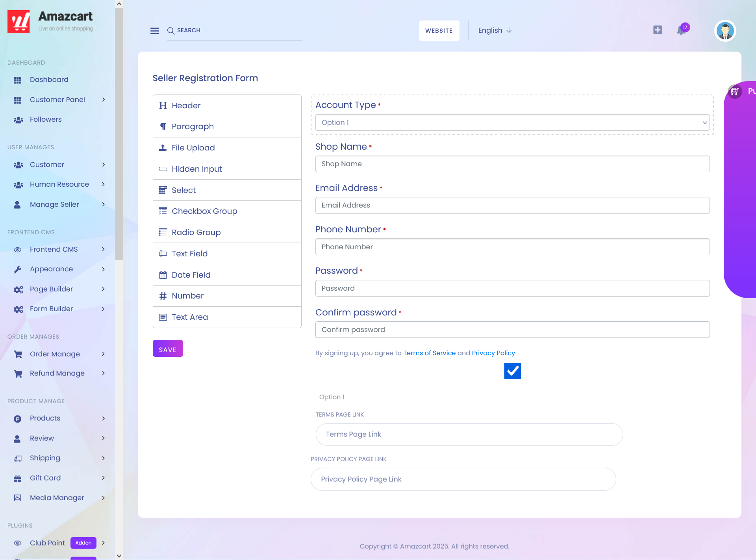Open the English language dropdown
Viewport: 756px width, 560px height.
(495, 30)
